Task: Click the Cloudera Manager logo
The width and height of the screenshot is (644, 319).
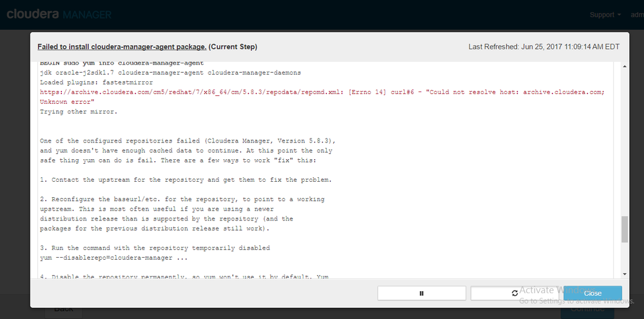Action: coord(59,14)
